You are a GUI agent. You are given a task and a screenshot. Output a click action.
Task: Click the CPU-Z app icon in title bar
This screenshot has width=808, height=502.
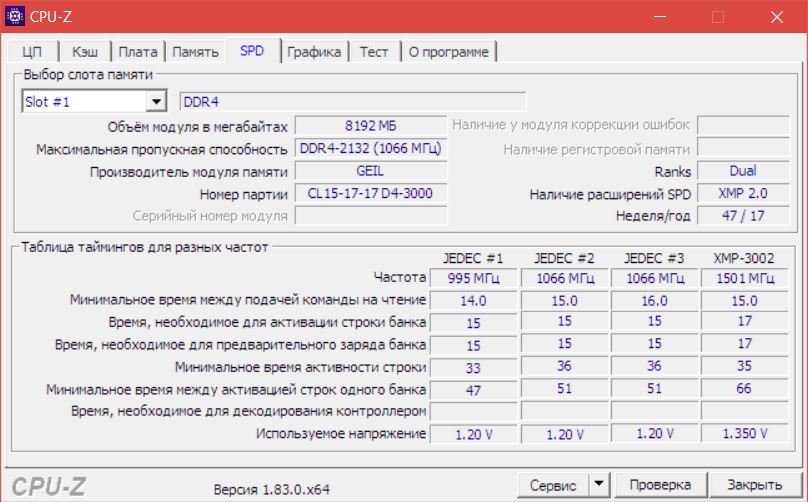tap(14, 16)
